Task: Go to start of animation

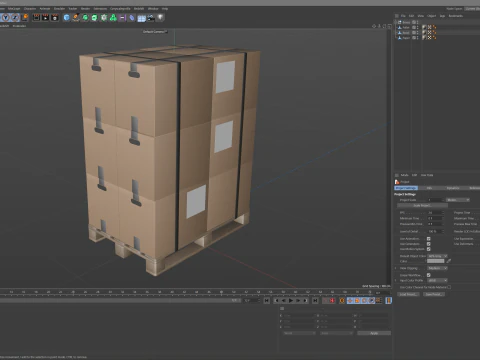Action: coord(266,301)
